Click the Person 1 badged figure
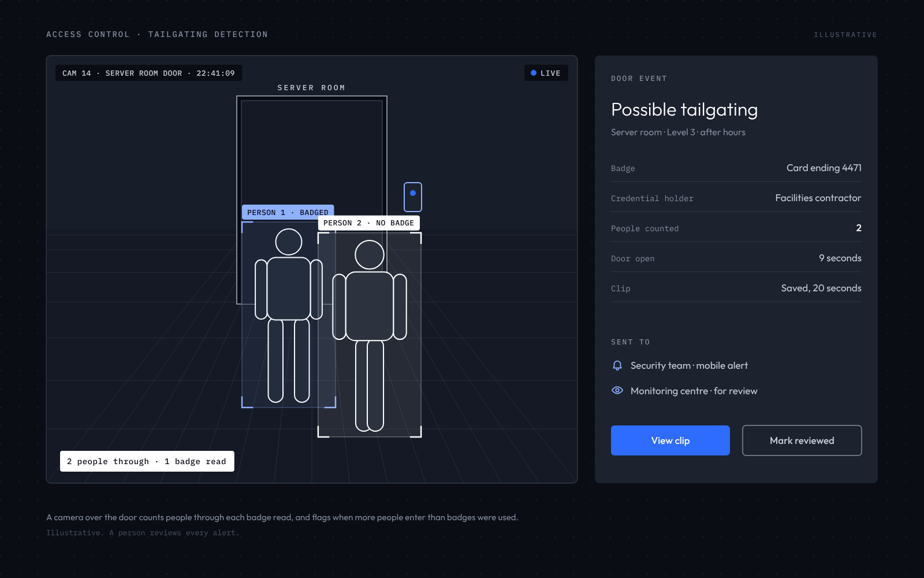 289,316
